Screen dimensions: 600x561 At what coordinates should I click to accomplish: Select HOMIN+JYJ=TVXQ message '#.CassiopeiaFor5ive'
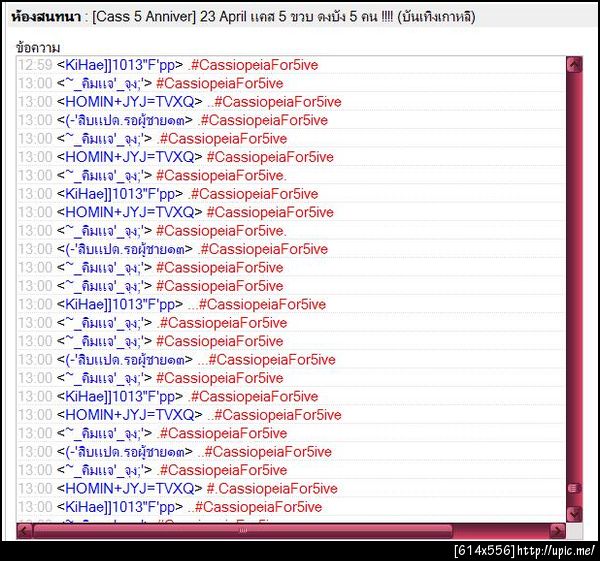coord(272,489)
